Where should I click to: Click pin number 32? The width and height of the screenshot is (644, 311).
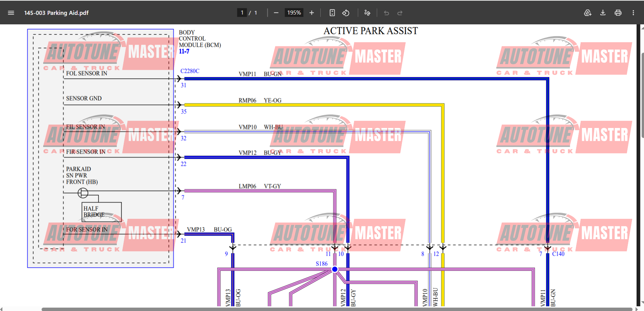click(183, 138)
